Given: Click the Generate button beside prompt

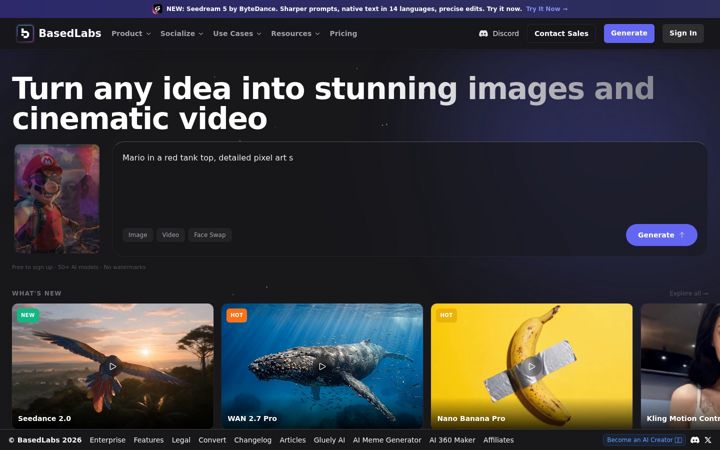Looking at the screenshot, I should (x=661, y=235).
